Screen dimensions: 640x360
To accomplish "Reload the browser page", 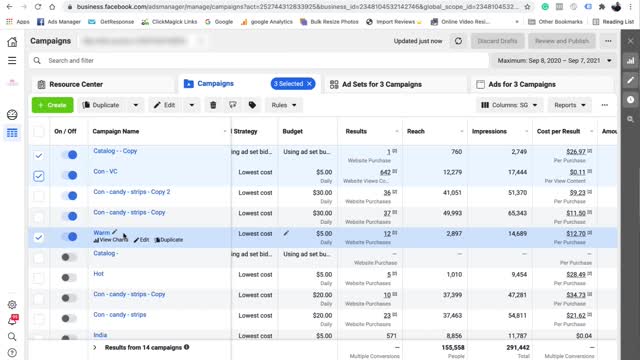I will (38, 7).
